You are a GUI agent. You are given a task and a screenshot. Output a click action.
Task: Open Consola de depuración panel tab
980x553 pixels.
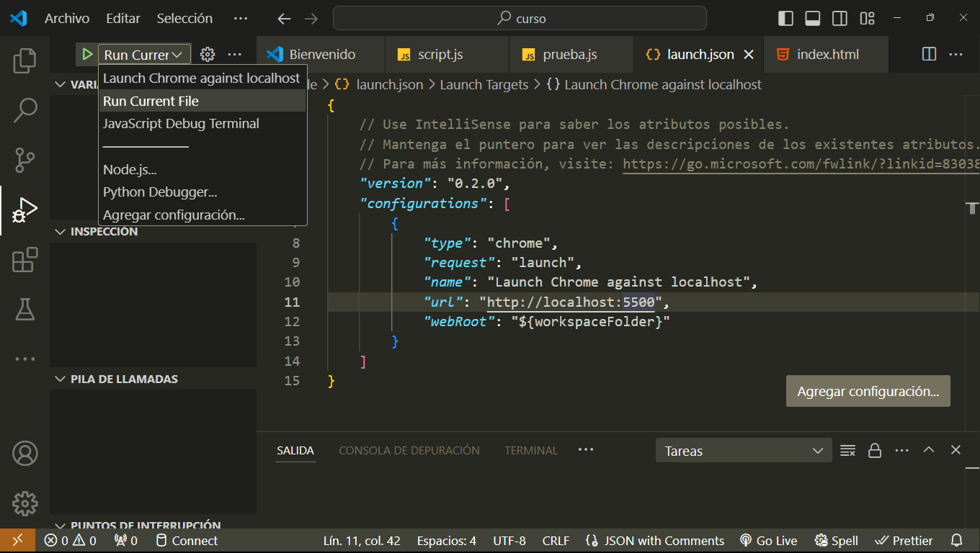[409, 451]
